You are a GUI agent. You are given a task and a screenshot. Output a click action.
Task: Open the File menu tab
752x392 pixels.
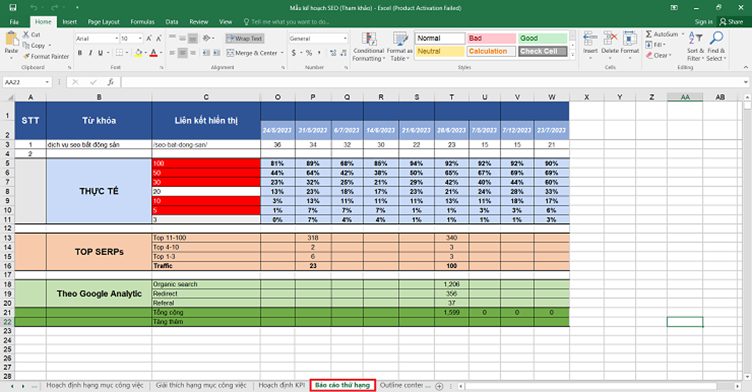[x=14, y=22]
